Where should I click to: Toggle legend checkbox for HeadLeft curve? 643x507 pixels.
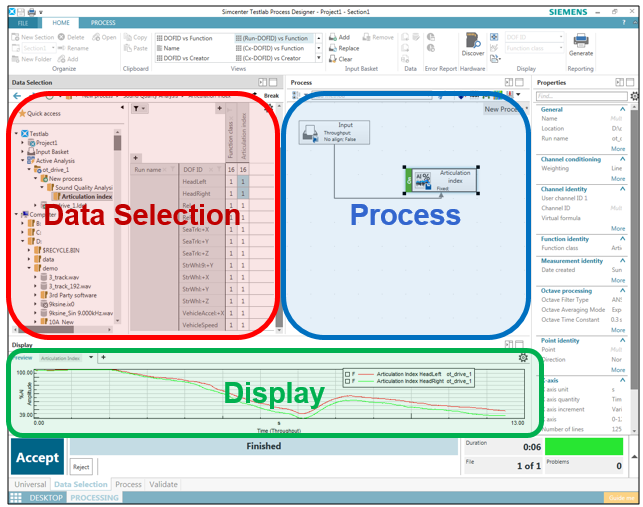click(x=347, y=374)
